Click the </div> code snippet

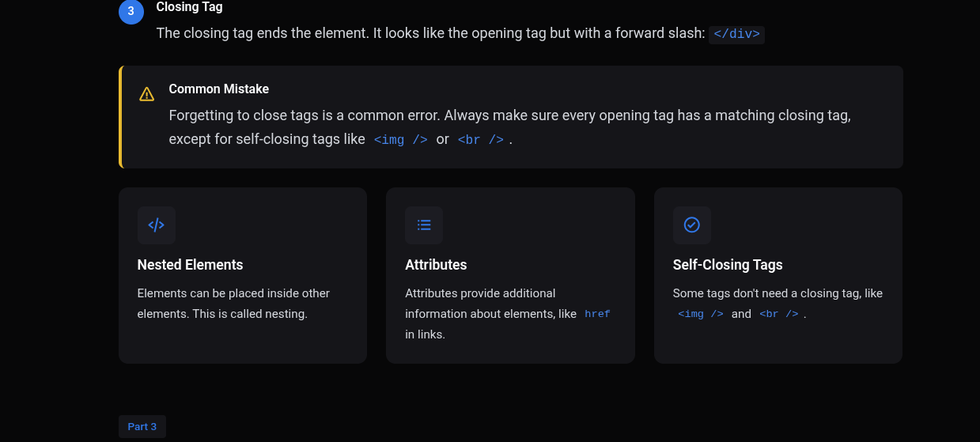(x=736, y=34)
